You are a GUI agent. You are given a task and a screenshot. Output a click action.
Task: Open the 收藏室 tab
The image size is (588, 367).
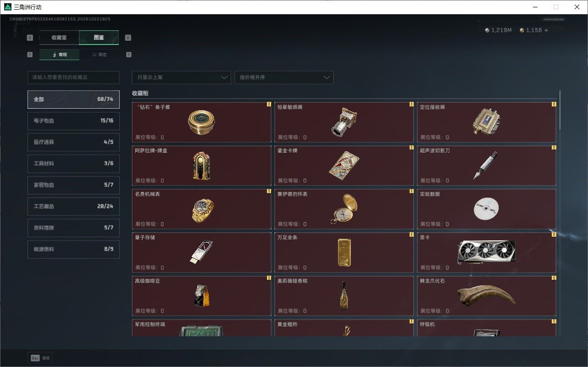[59, 38]
